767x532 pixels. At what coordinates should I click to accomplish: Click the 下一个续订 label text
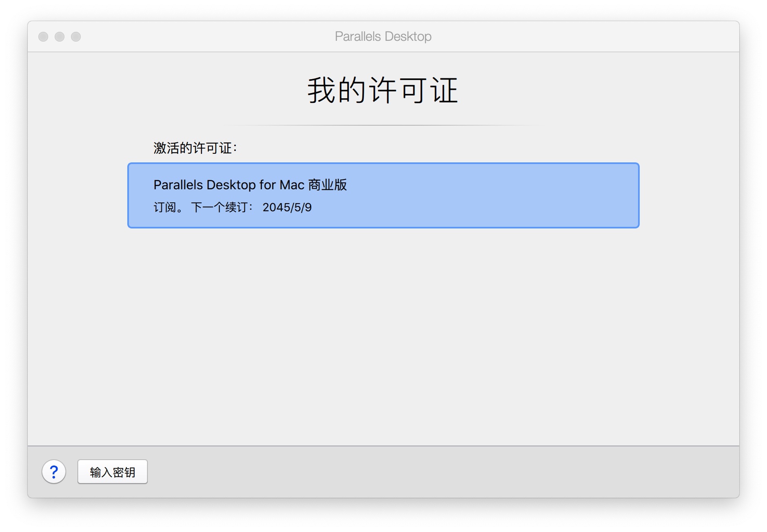219,207
